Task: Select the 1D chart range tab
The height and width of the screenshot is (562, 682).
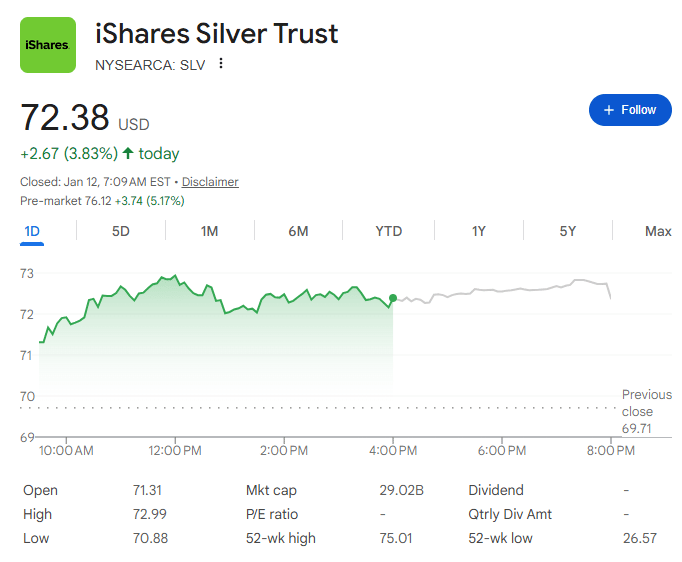Action: (32, 231)
